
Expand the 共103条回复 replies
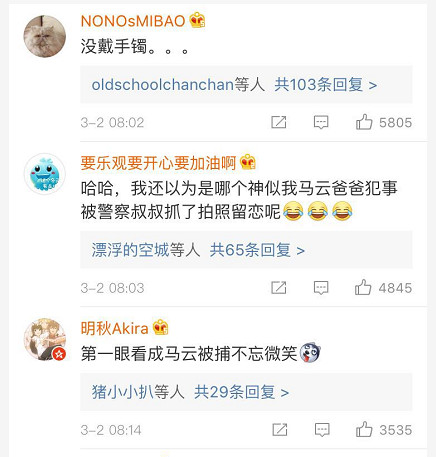(326, 85)
